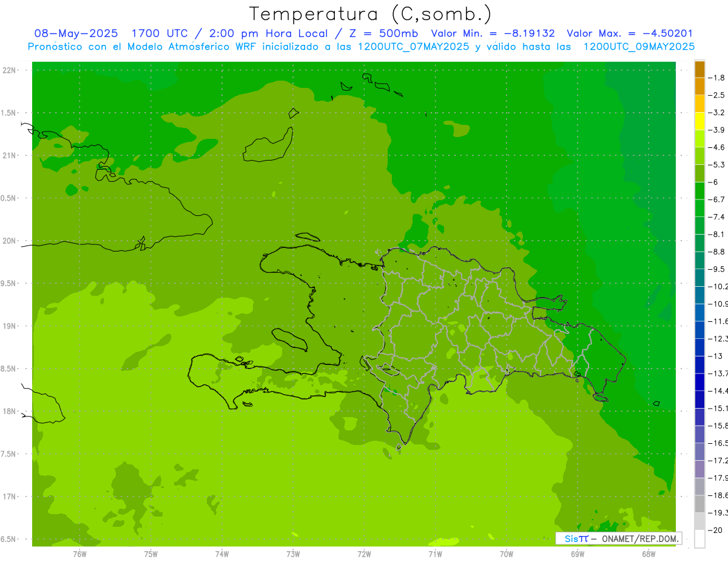The width and height of the screenshot is (728, 562).
Task: Click the '-3.9' legend value
Action: coord(717,130)
